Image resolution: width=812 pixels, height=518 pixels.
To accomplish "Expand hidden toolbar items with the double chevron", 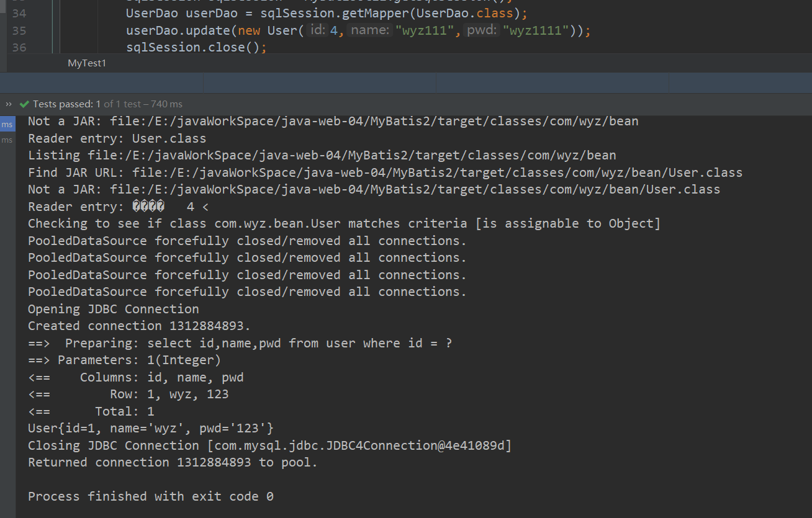I will coord(9,104).
